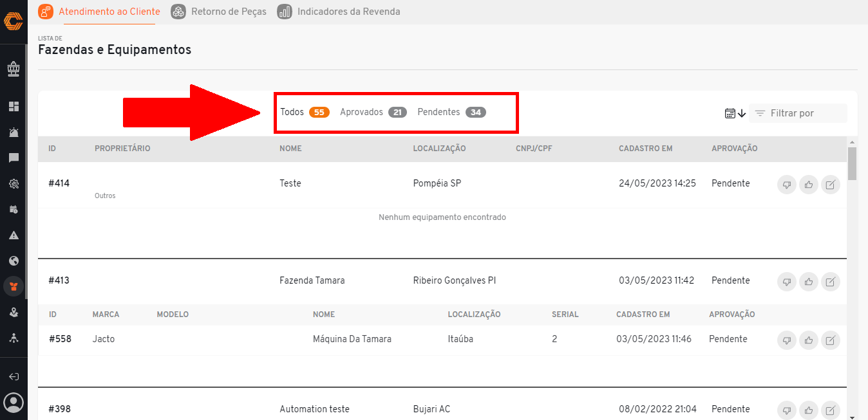This screenshot has height=420, width=868.
Task: Select equipment ID #558
Action: 61,339
